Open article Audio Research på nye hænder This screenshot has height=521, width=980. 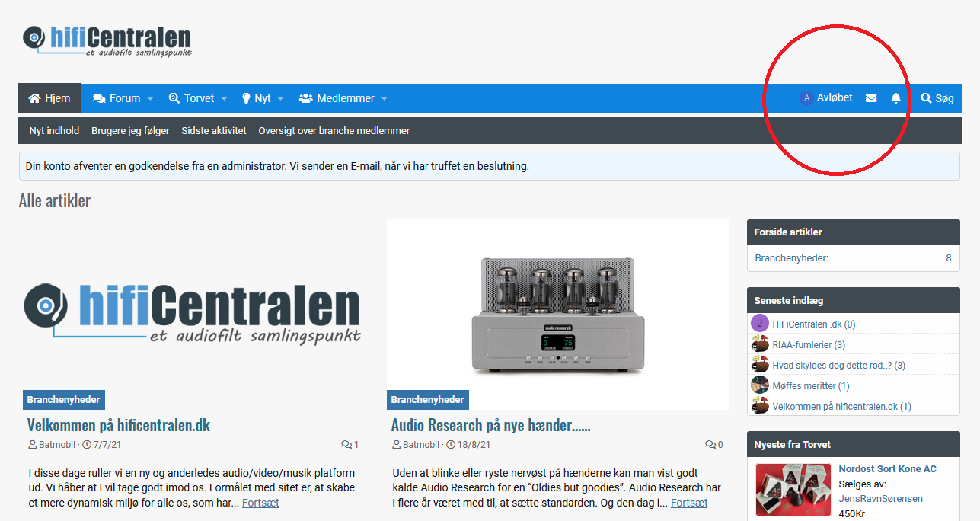[491, 425]
